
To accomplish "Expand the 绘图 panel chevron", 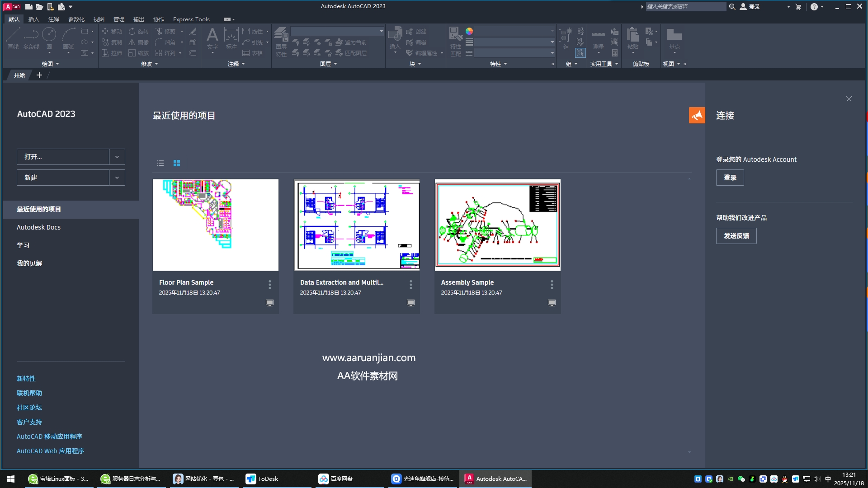I will [57, 64].
